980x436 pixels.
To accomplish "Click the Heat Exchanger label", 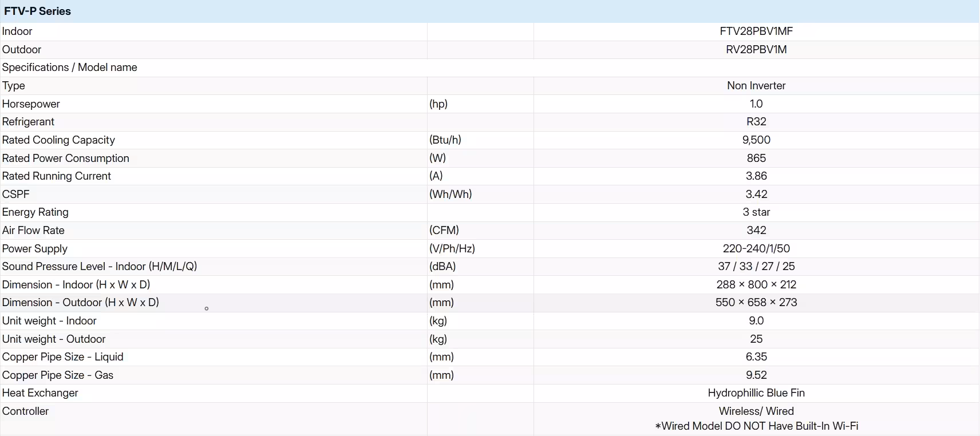I will point(40,393).
